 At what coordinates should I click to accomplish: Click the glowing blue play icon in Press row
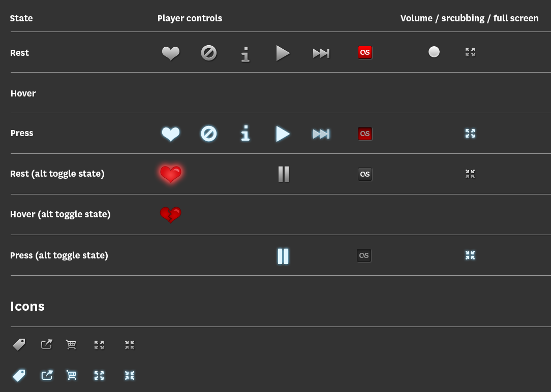(x=283, y=134)
